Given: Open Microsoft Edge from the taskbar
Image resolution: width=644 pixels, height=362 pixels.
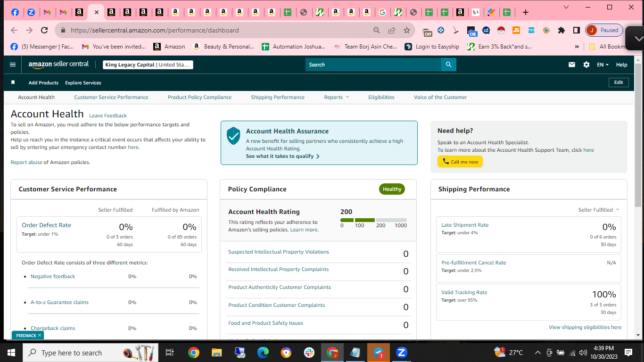Looking at the screenshot, I should 263,352.
